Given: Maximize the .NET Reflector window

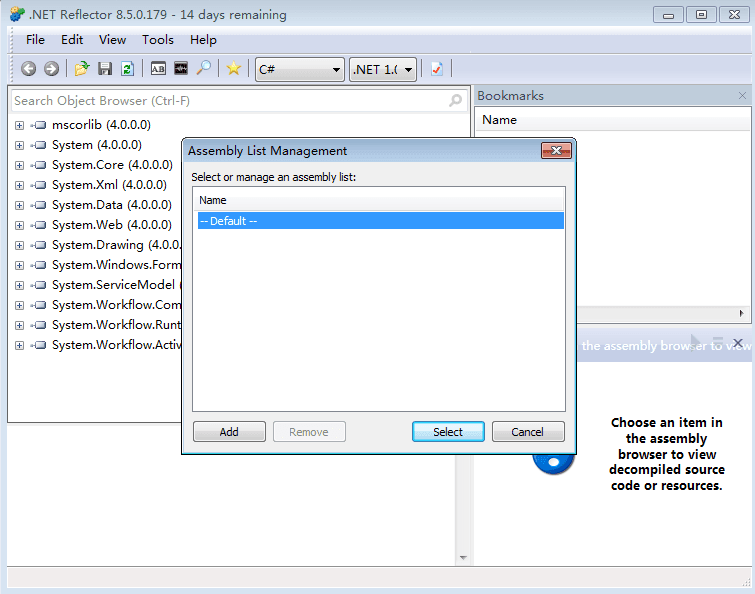Looking at the screenshot, I should pos(701,14).
